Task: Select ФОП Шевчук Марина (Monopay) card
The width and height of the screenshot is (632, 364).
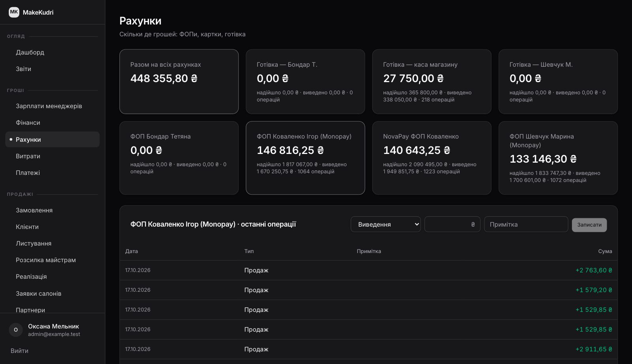Action: point(558,158)
